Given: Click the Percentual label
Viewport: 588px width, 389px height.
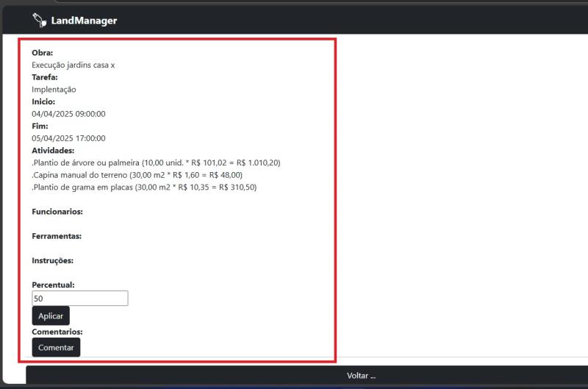Looking at the screenshot, I should 53,285.
